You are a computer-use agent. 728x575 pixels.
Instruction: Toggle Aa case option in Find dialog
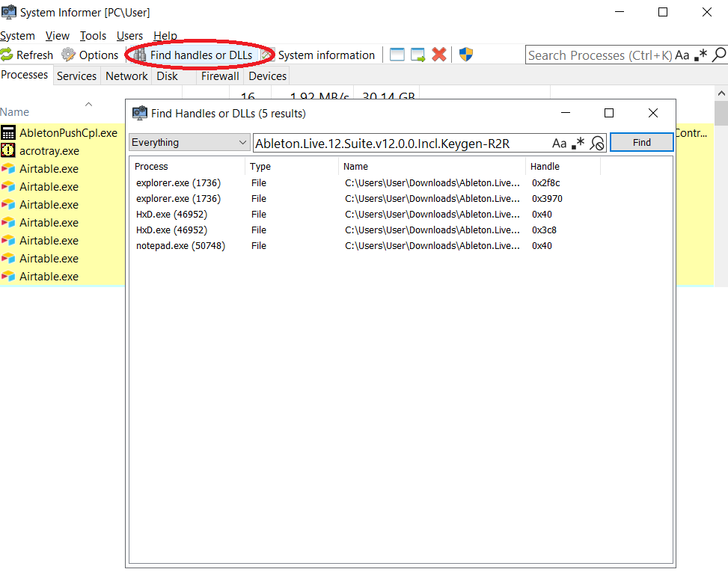(x=559, y=144)
